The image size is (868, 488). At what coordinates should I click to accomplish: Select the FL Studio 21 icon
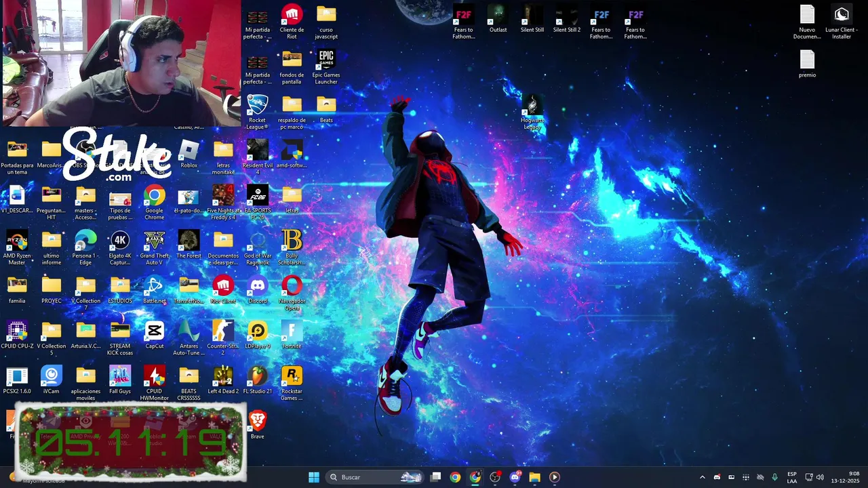258,380
